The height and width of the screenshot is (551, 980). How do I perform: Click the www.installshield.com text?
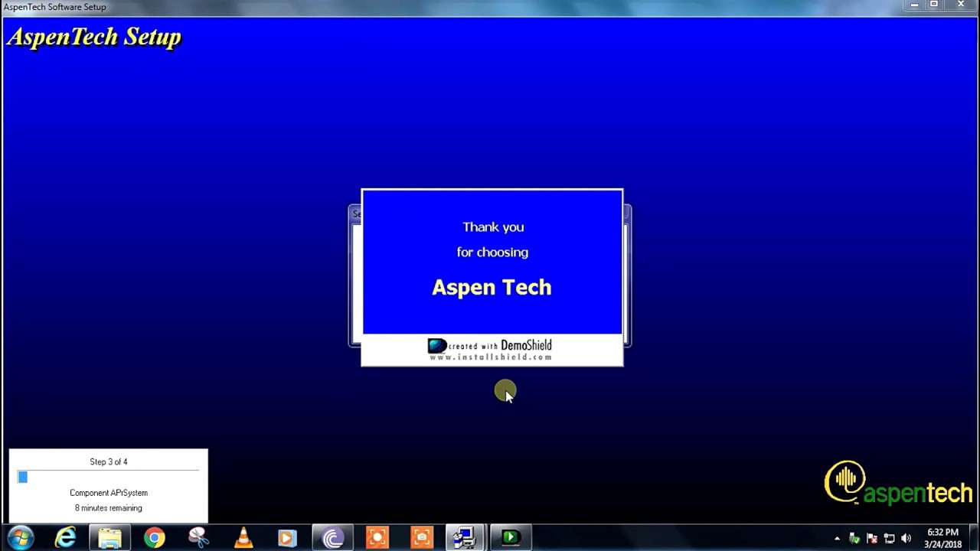pos(491,357)
